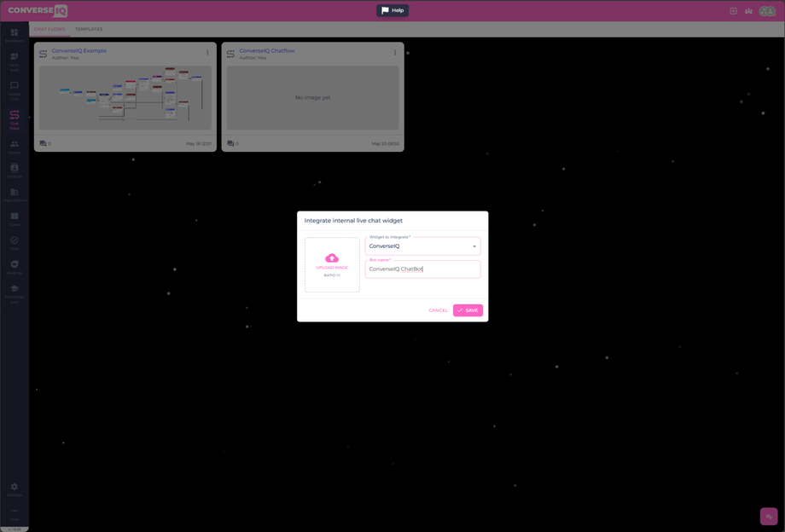This screenshot has height=532, width=785.
Task: Click flow icon on ConverseIQ Chatflow card
Action: click(230, 54)
